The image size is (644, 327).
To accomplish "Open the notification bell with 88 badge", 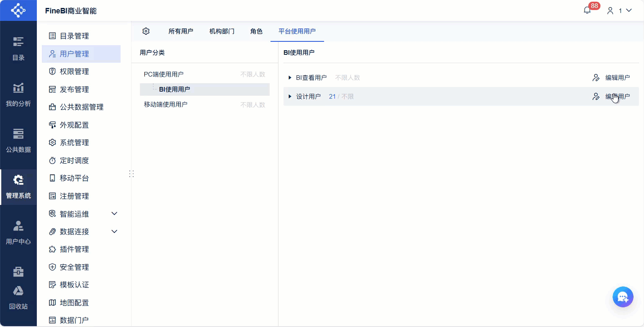I will (x=587, y=10).
